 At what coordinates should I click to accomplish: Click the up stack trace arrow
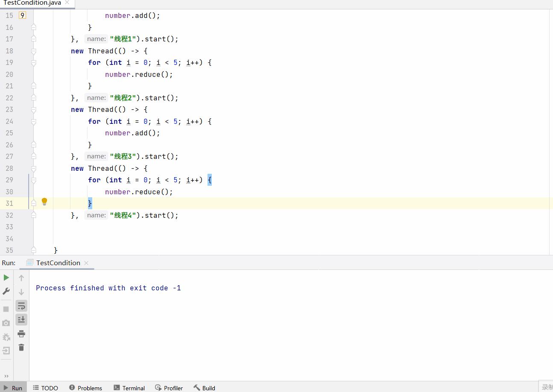click(x=21, y=278)
